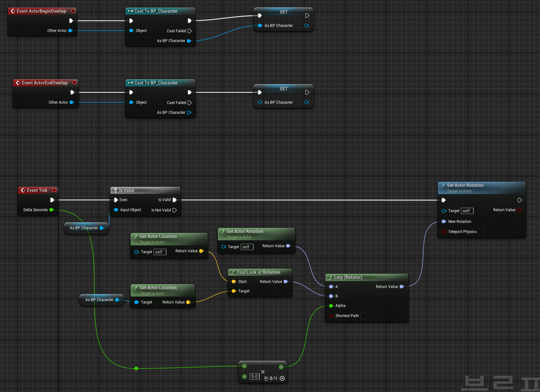Click Find Look at Rotation's Return Value pin
Viewport: 540px width, 392px height.
[286, 282]
